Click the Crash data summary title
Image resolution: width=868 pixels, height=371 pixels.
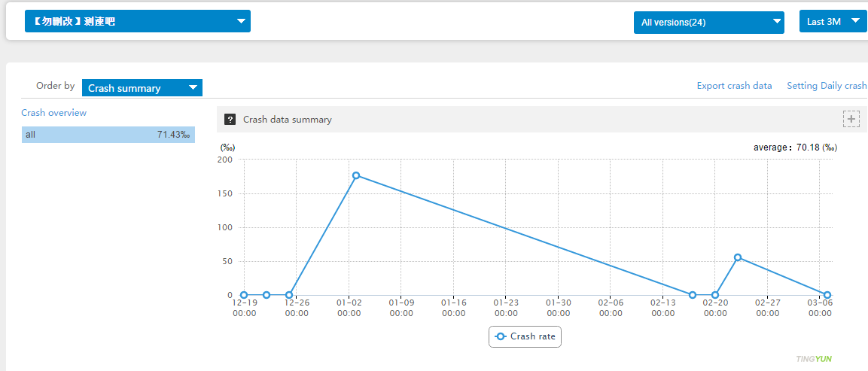coord(287,120)
